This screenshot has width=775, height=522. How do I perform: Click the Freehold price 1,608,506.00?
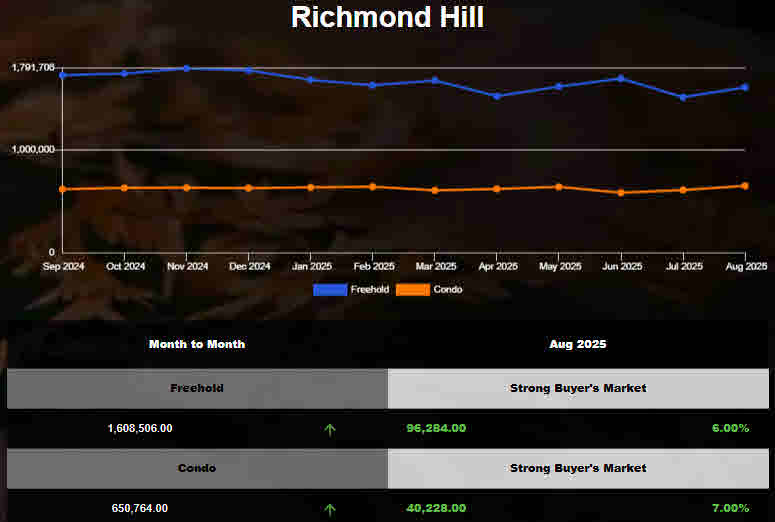point(140,428)
